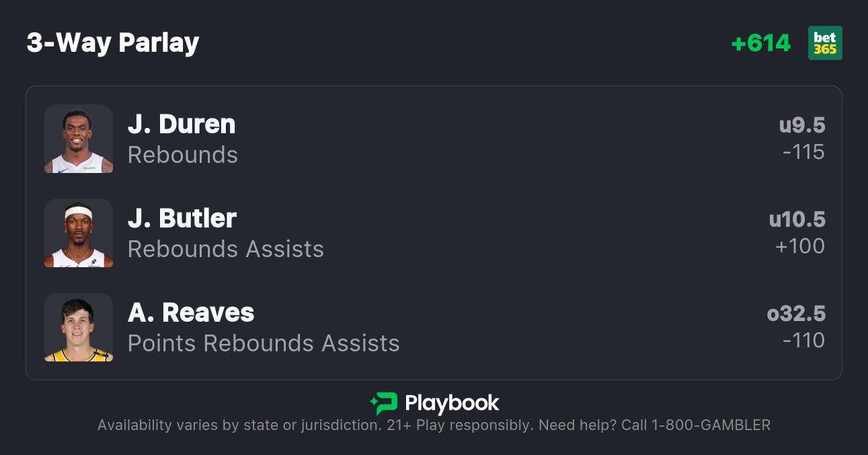This screenshot has width=868, height=455.
Task: Click the -115 odds for Duren
Action: tap(803, 152)
